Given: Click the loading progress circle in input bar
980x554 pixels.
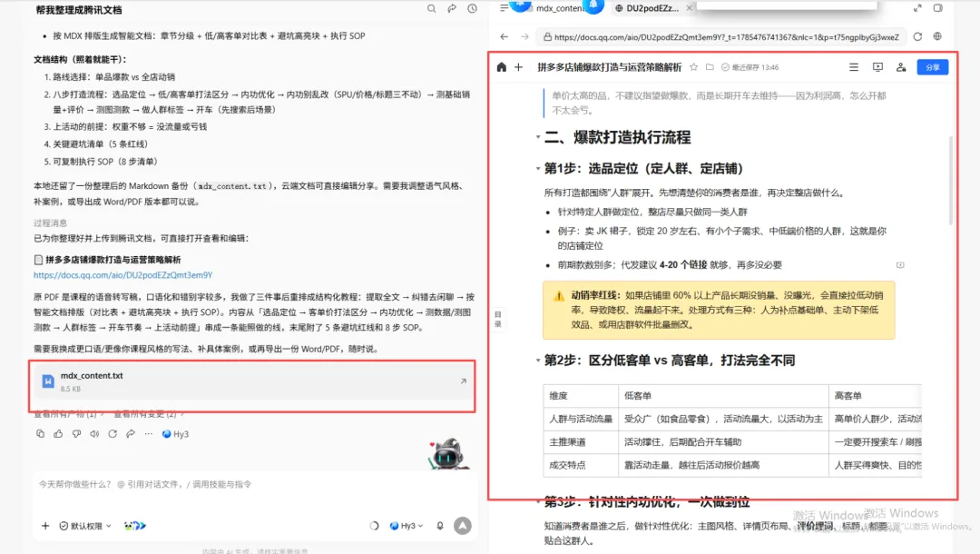Looking at the screenshot, I should [374, 526].
